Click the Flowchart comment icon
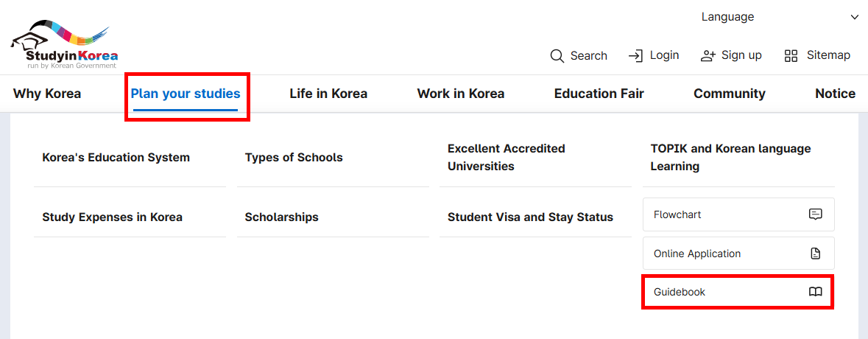 point(815,214)
